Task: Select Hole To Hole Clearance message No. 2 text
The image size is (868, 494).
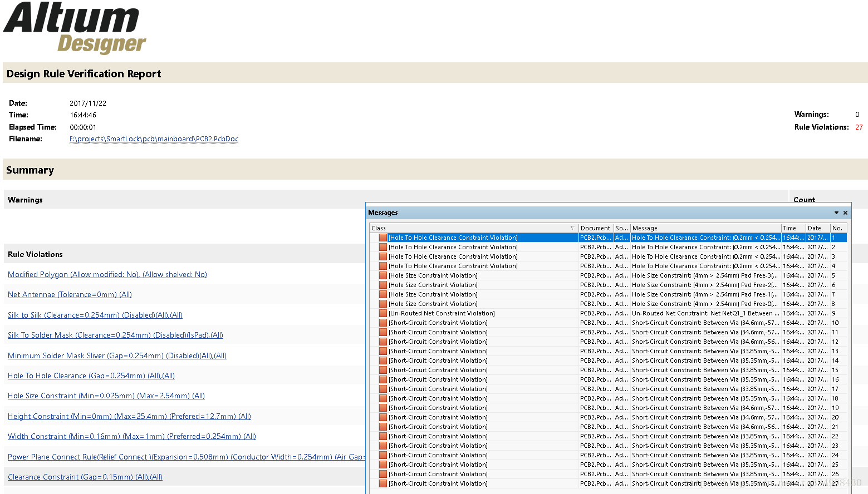Action: (x=705, y=247)
